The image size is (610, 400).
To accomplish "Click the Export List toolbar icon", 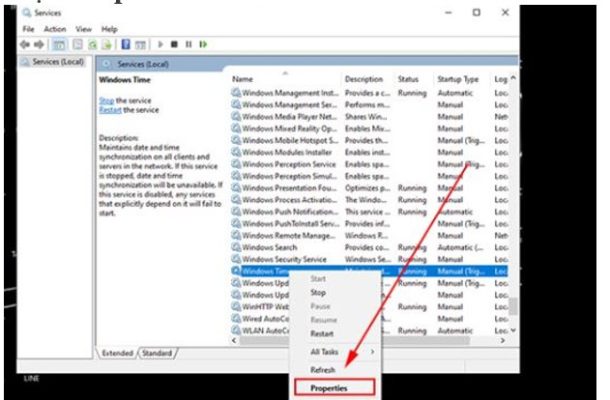I will click(107, 45).
